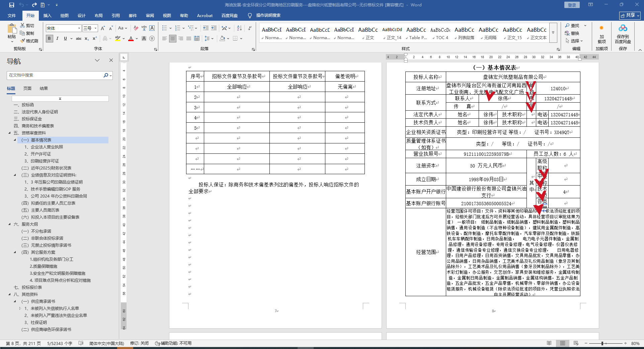Open the 布局 ribbon tab
This screenshot has height=349, width=644.
click(98, 16)
